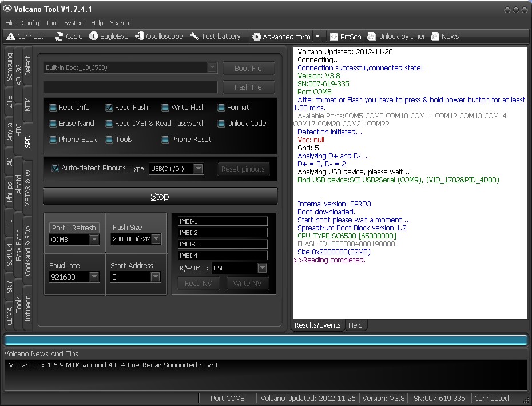Tick the Phone Book checkbox
The image size is (532, 406).
53,140
